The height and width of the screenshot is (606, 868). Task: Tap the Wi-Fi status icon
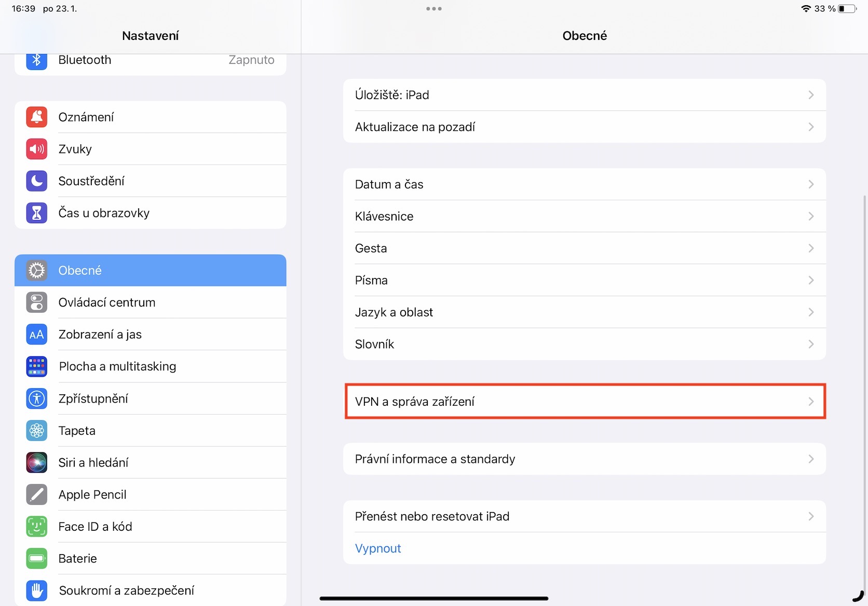click(806, 9)
